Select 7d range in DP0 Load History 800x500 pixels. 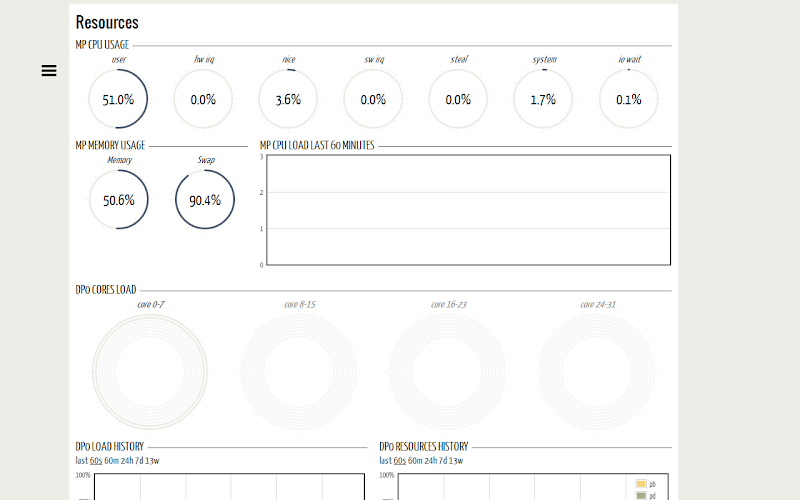coord(139,461)
